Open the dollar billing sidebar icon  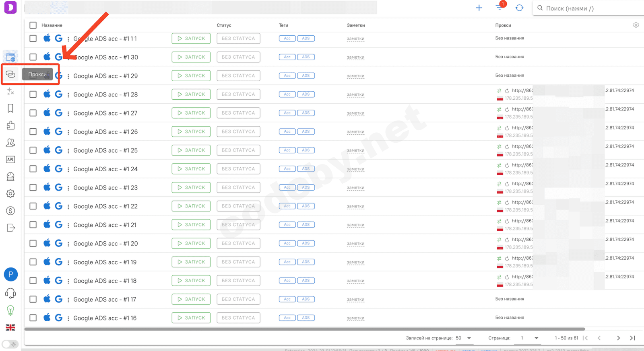point(10,211)
